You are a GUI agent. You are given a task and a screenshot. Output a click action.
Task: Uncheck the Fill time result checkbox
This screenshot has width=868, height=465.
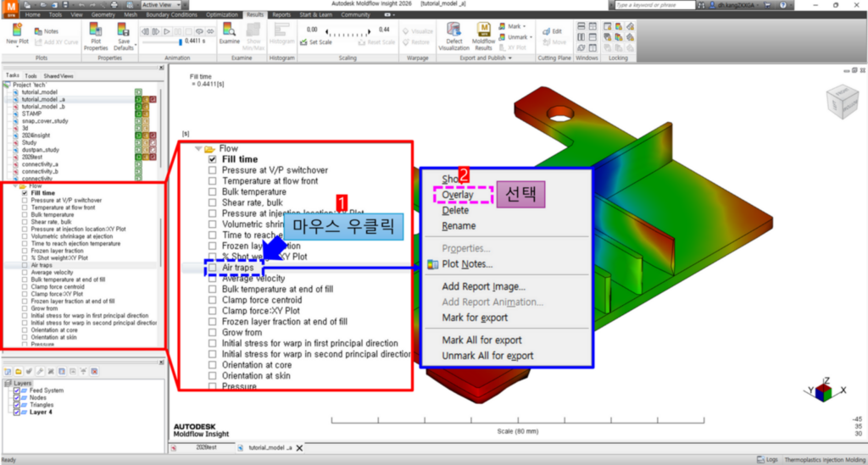pyautogui.click(x=25, y=193)
